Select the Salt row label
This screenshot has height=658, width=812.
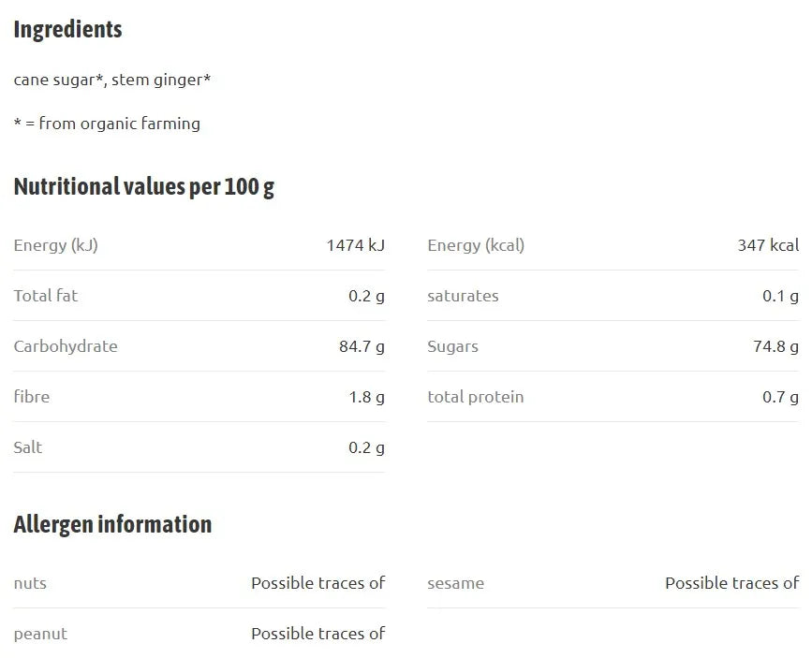click(x=28, y=447)
